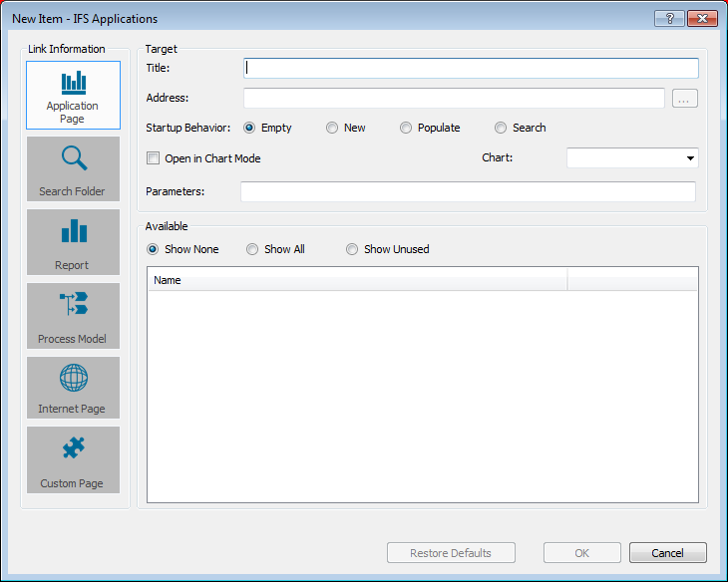Viewport: 728px width, 582px height.
Task: Switch Available filter to Show Unused
Action: click(352, 249)
